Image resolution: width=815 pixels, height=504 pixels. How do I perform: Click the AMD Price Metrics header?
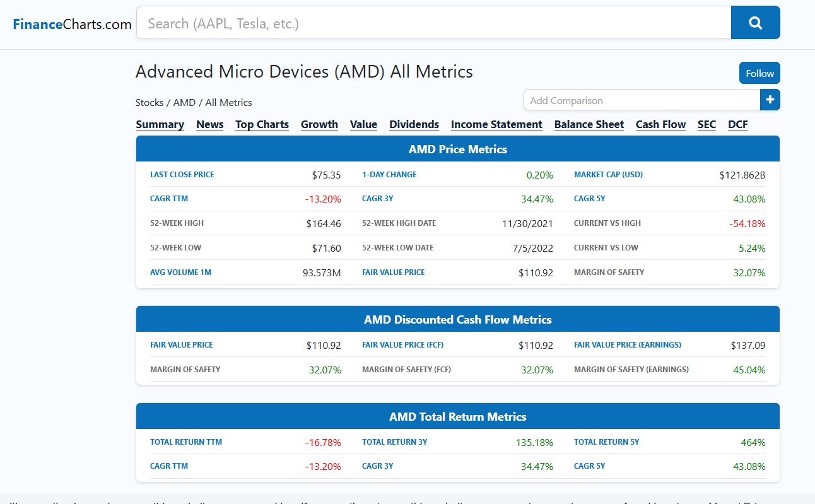pyautogui.click(x=458, y=149)
